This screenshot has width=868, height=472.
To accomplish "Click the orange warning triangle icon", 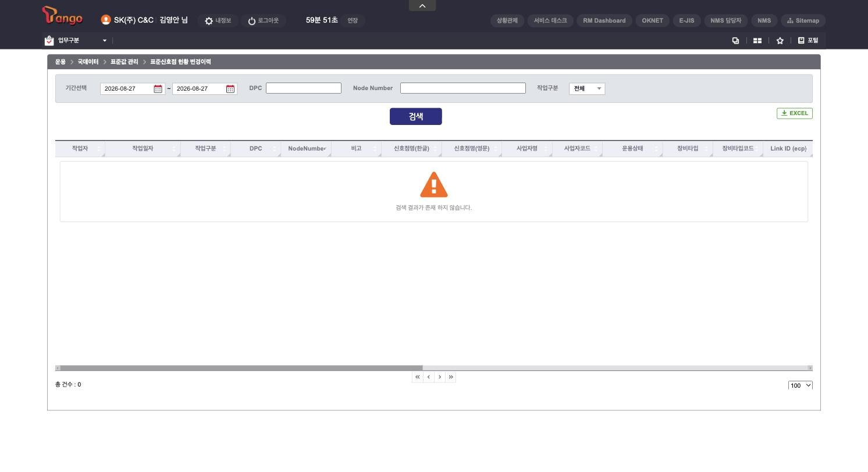I will tap(434, 185).
